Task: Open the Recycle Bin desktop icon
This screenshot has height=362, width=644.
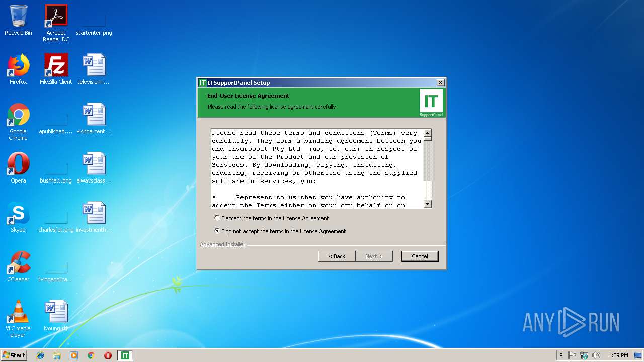Action: coord(18,20)
